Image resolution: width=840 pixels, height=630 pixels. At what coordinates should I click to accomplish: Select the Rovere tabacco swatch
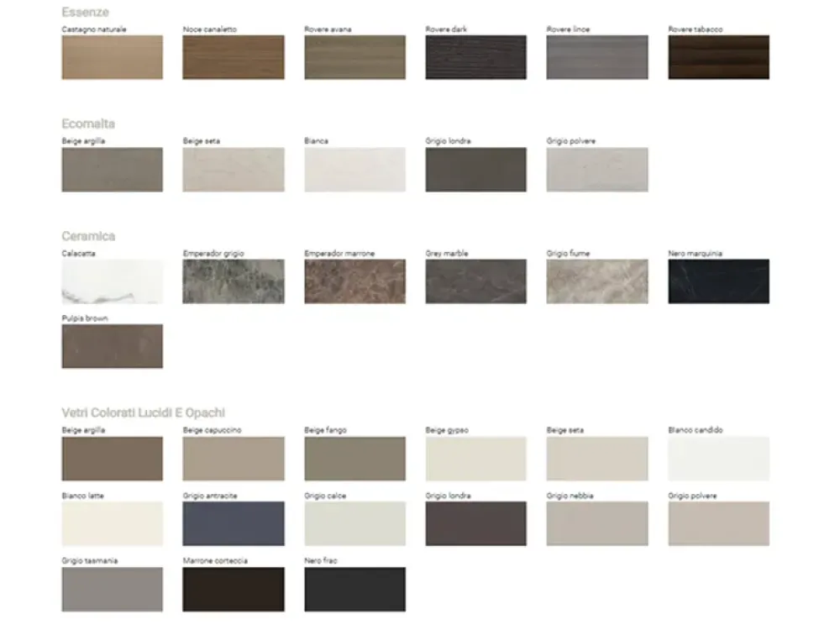pos(718,57)
